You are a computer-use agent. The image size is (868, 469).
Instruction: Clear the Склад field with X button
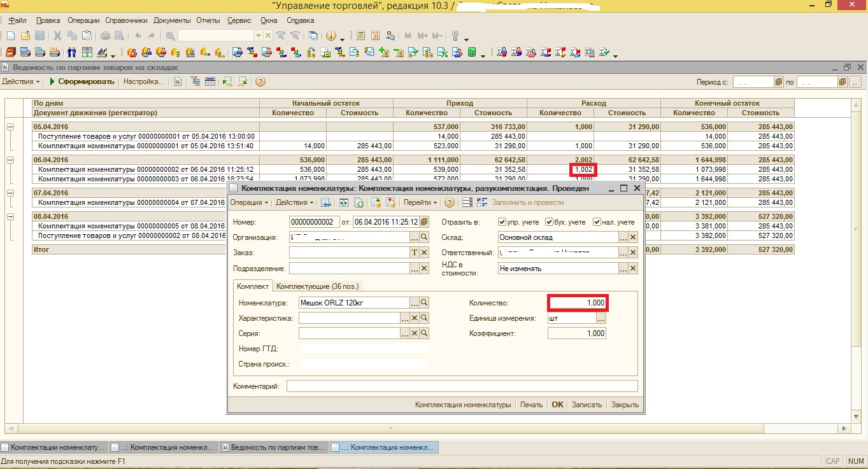click(x=632, y=237)
